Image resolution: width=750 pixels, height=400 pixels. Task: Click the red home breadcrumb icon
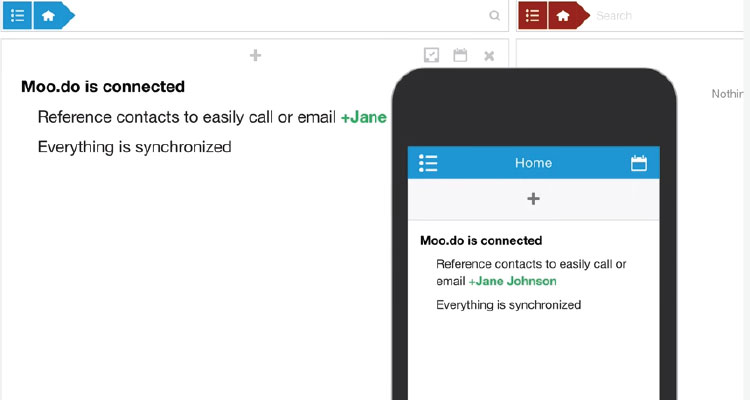point(568,15)
